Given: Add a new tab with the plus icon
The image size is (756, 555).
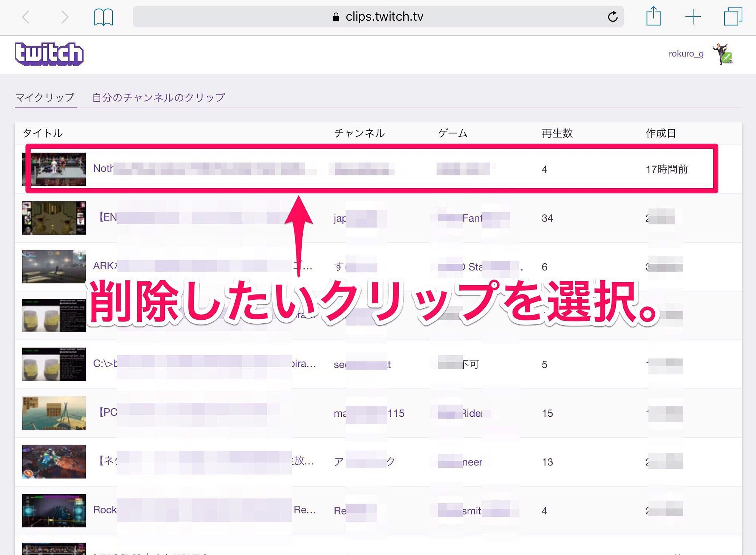Looking at the screenshot, I should click(693, 17).
